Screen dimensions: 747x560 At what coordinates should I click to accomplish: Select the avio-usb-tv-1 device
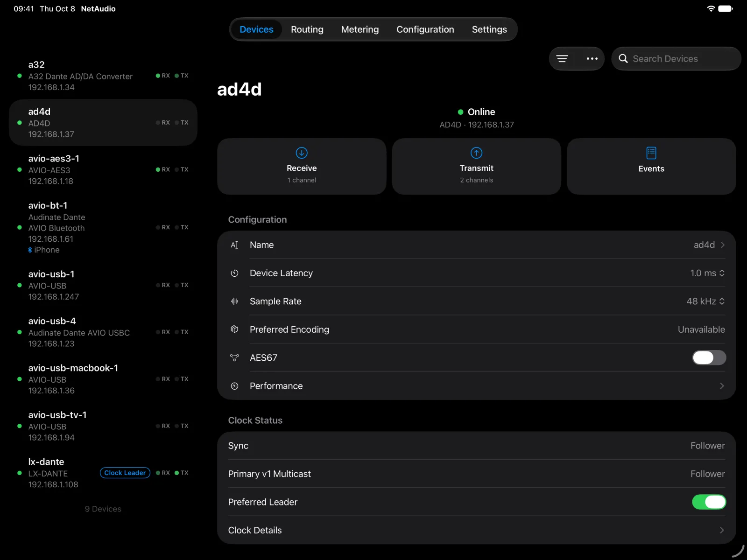click(103, 426)
